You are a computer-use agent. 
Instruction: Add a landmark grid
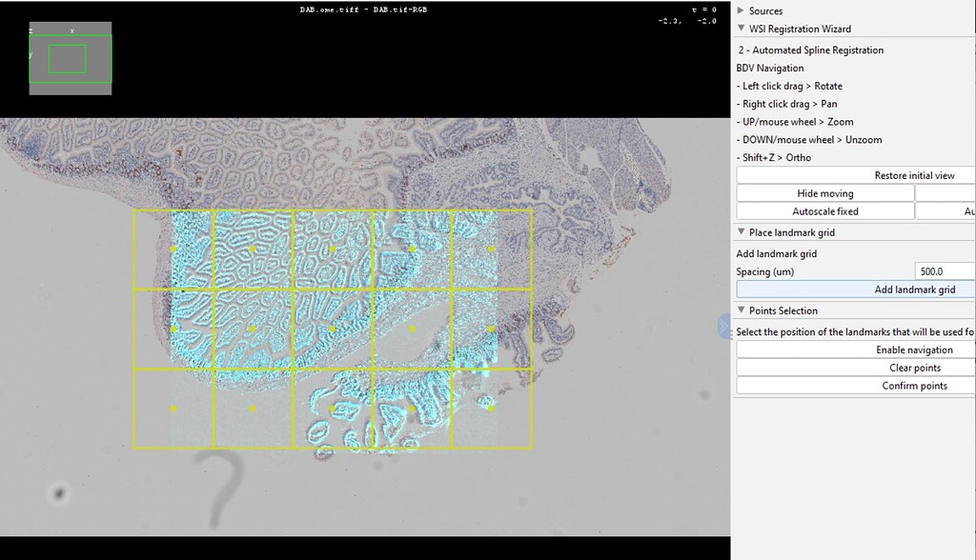click(x=856, y=290)
